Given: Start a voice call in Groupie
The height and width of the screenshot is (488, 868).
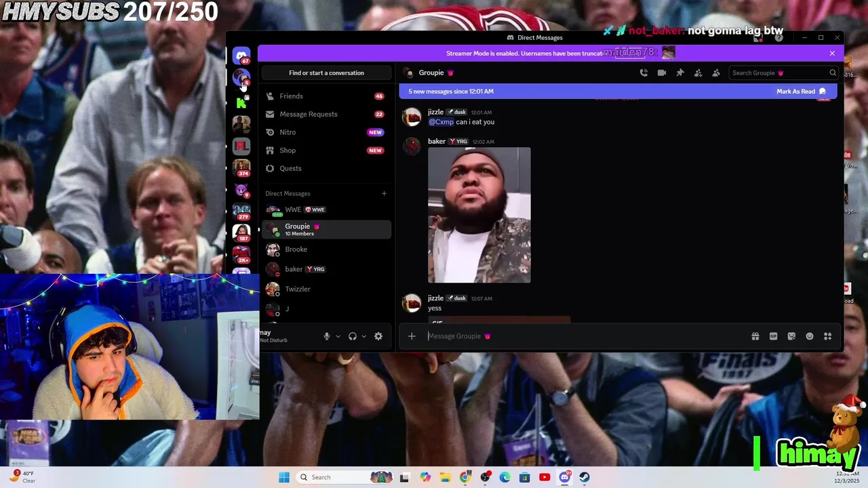Looking at the screenshot, I should [644, 73].
